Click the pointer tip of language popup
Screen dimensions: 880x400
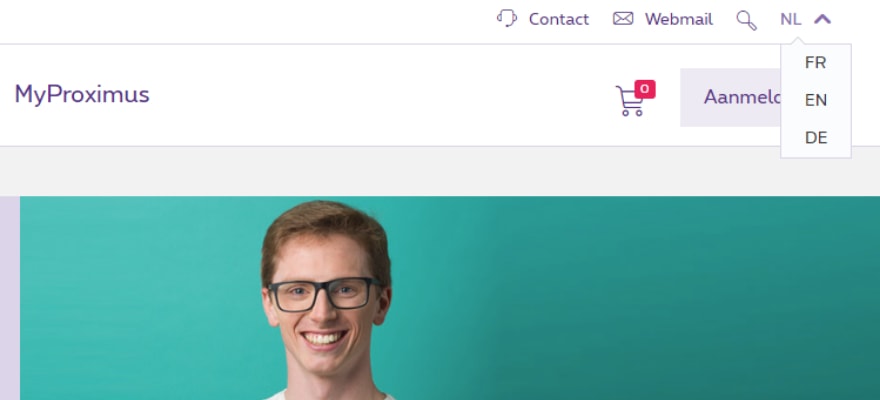[x=796, y=41]
